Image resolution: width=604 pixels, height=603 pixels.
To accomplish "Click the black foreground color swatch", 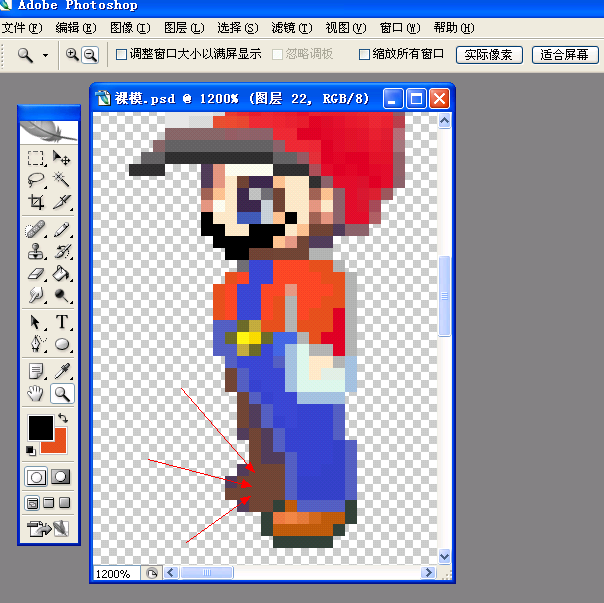I will 40,428.
